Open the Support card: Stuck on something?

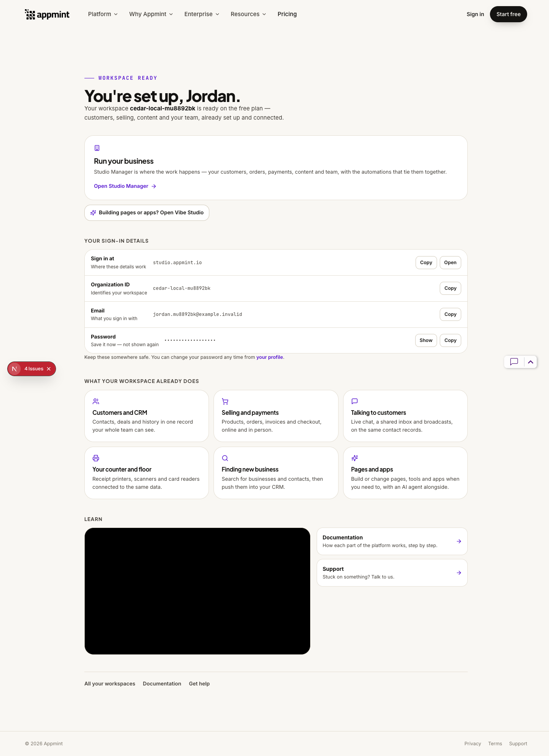pos(392,573)
